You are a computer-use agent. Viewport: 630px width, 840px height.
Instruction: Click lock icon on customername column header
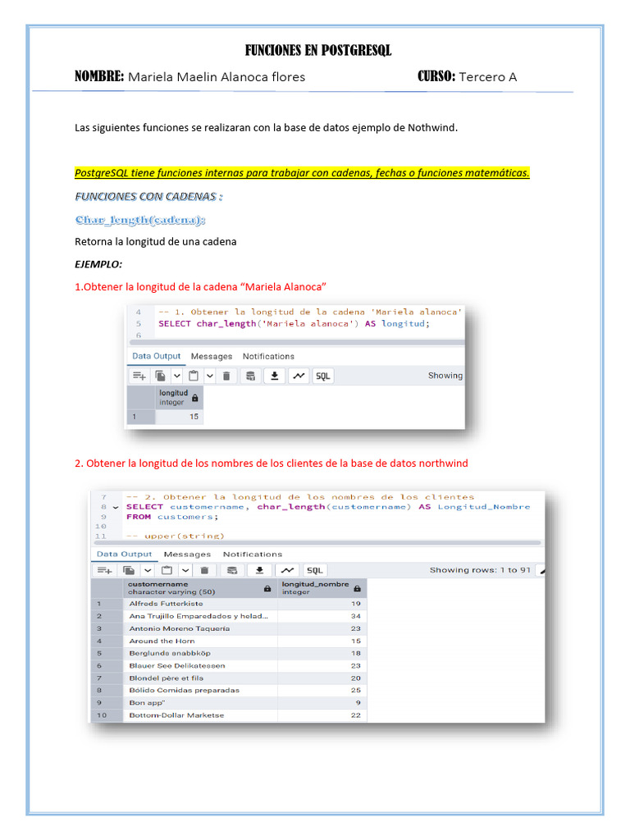pyautogui.click(x=267, y=589)
